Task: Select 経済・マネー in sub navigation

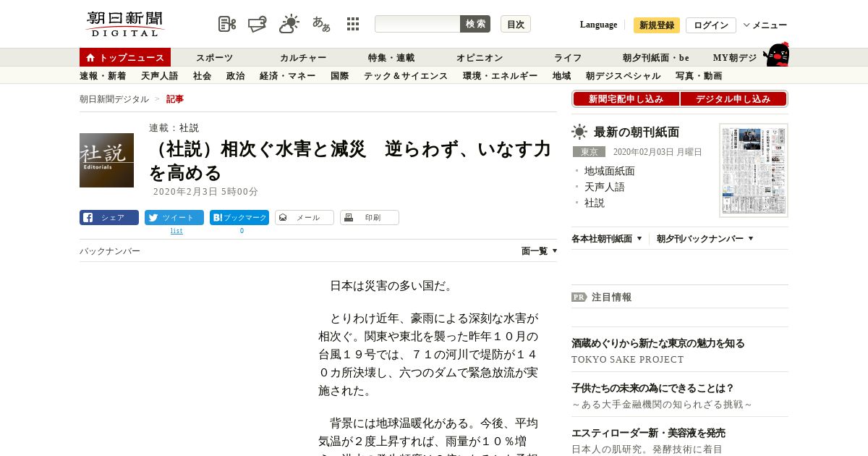Action: point(288,76)
